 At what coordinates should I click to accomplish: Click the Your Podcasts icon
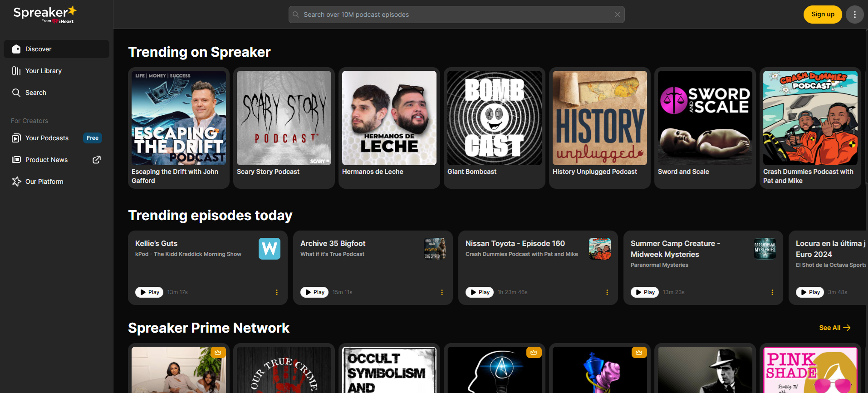coord(16,138)
